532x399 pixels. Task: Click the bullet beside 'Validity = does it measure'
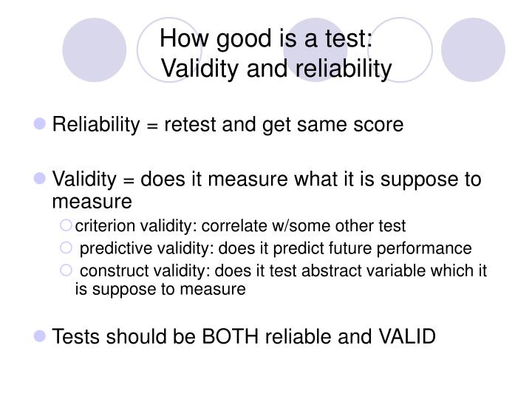pyautogui.click(x=40, y=178)
